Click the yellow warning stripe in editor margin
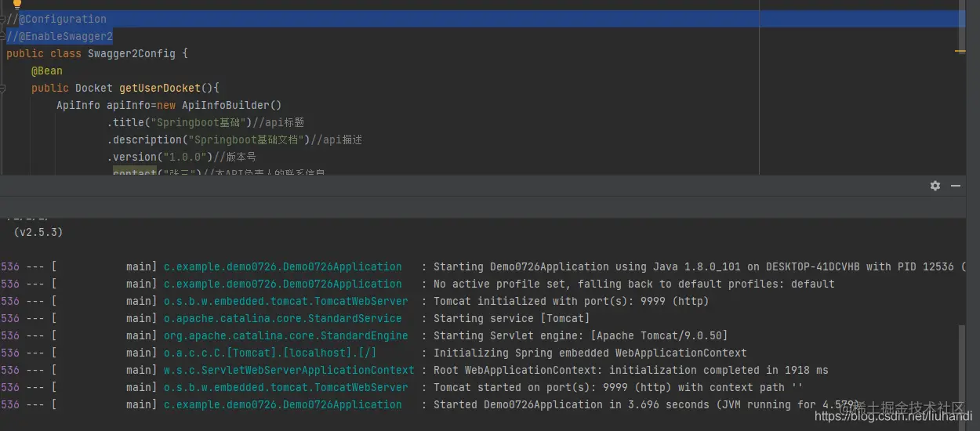The height and width of the screenshot is (431, 980). coord(960,52)
